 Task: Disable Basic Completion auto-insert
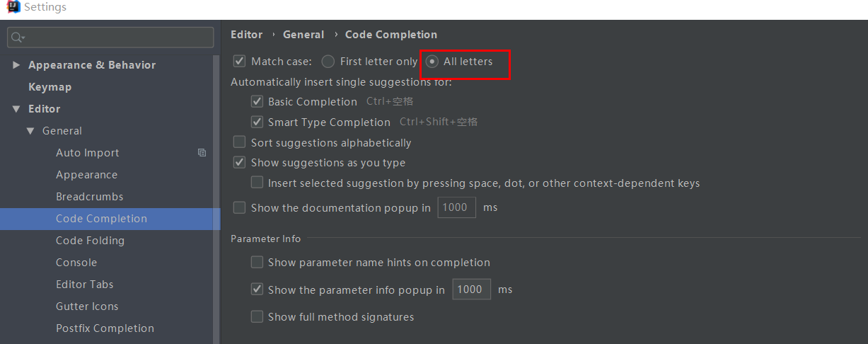257,101
